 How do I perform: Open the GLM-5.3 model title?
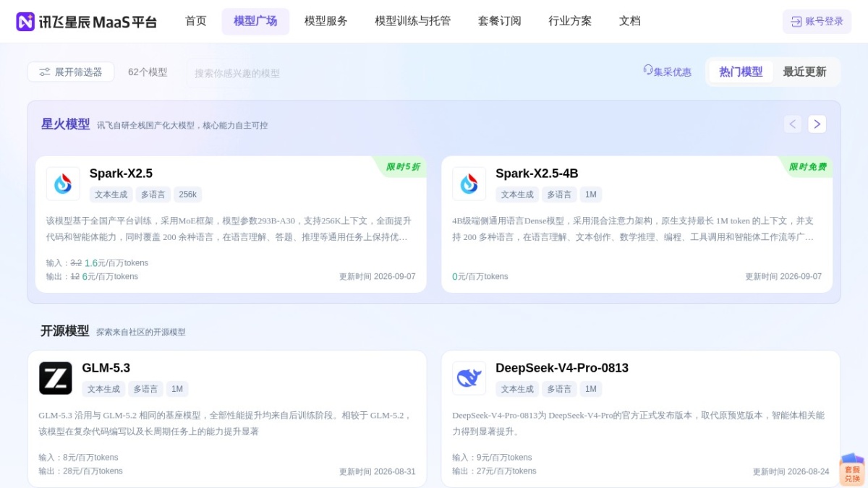[x=106, y=368]
